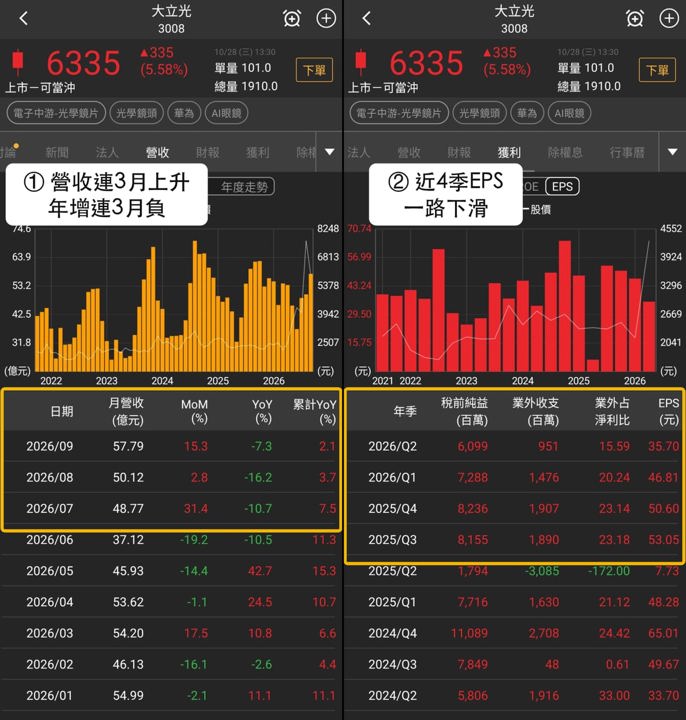Select 電子中游-光學鏡片 tag in right panel

click(399, 113)
